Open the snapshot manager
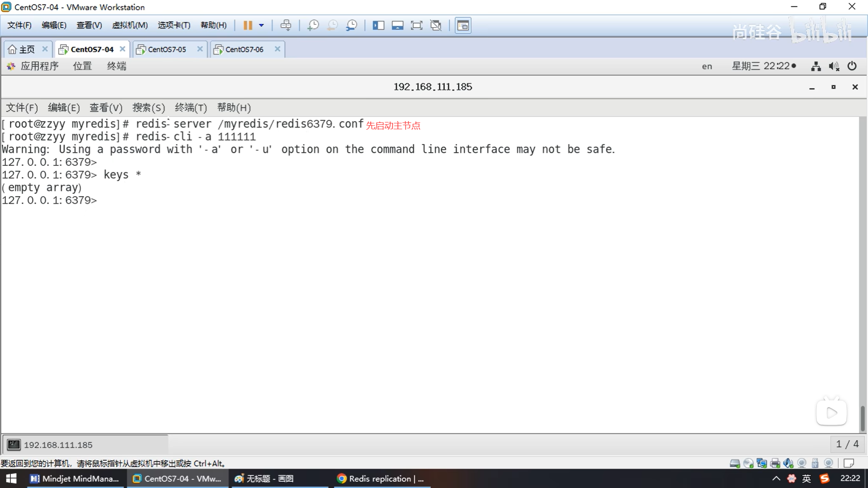 tap(351, 25)
